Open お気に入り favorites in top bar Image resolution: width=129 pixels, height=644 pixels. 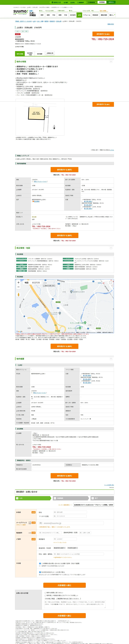[56, 2]
